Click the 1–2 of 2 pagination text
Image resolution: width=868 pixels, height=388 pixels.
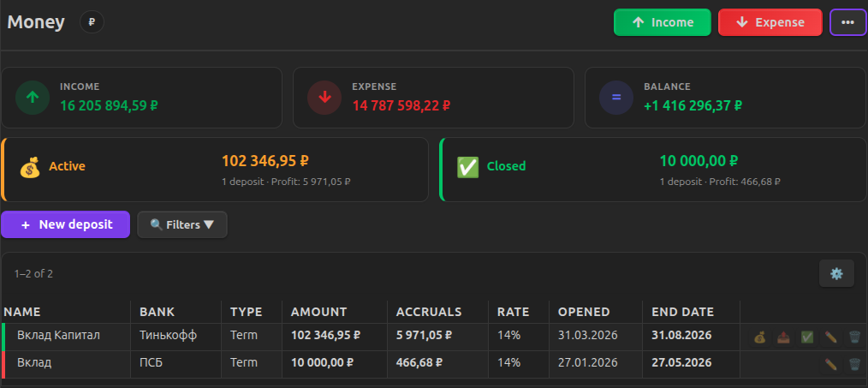coord(33,274)
